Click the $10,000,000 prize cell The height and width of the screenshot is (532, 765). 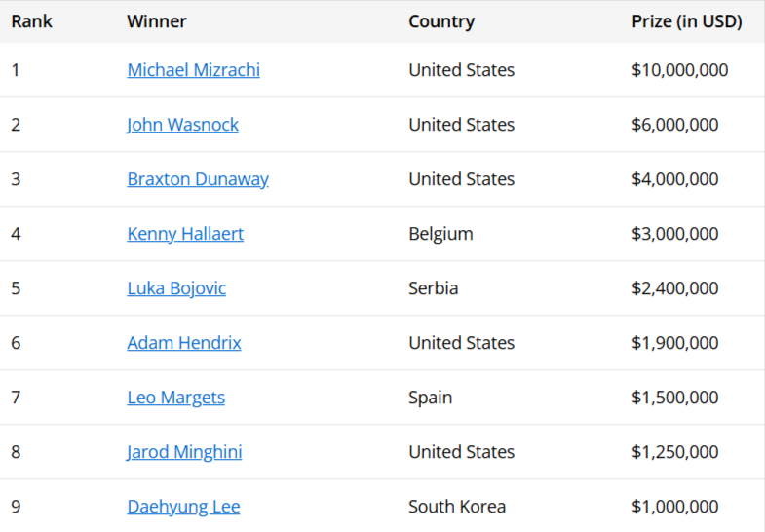(679, 70)
